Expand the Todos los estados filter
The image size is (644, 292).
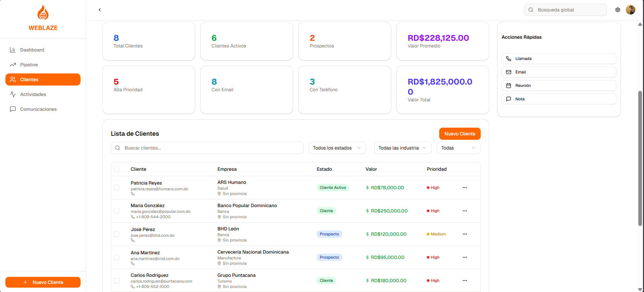pos(337,148)
